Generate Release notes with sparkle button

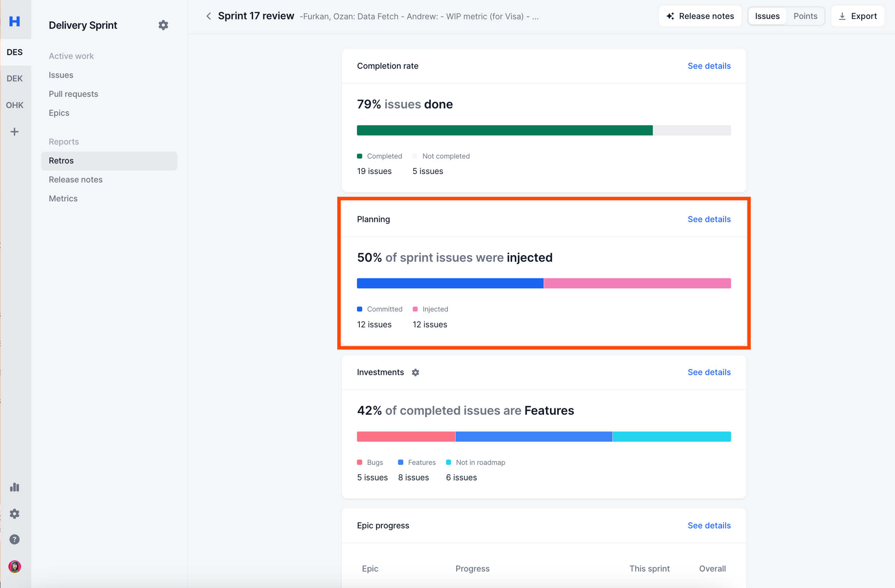700,16
